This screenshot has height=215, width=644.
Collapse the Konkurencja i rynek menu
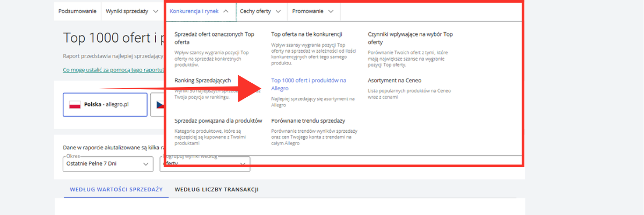pyautogui.click(x=200, y=11)
